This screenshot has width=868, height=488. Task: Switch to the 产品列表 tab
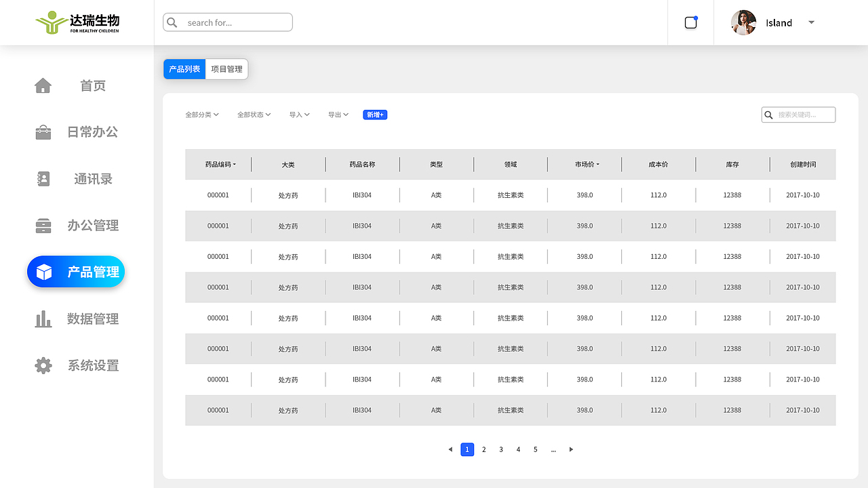(x=184, y=69)
